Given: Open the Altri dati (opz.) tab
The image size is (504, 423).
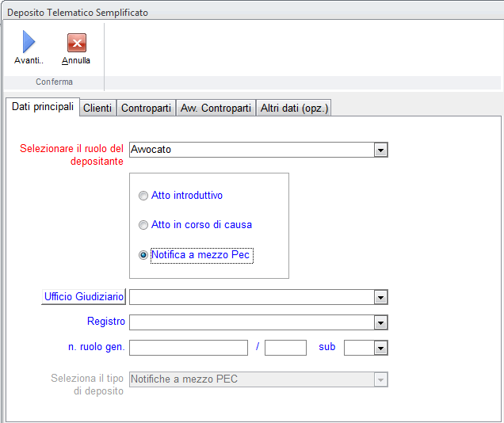Looking at the screenshot, I should 294,108.
